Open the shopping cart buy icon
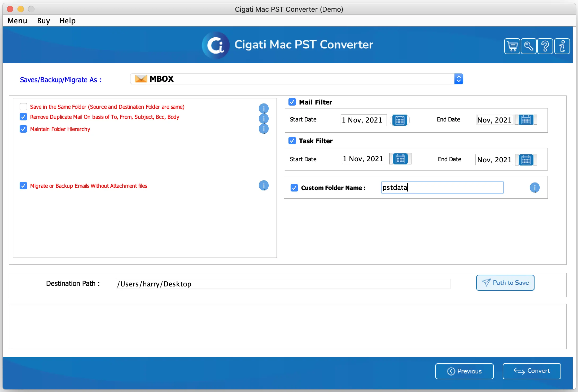This screenshot has height=392, width=578. (512, 46)
